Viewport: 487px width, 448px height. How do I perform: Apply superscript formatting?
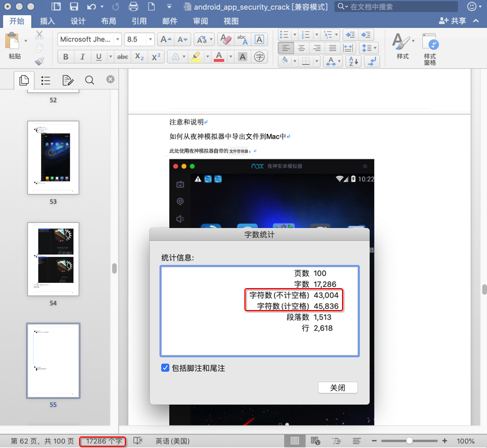click(155, 57)
